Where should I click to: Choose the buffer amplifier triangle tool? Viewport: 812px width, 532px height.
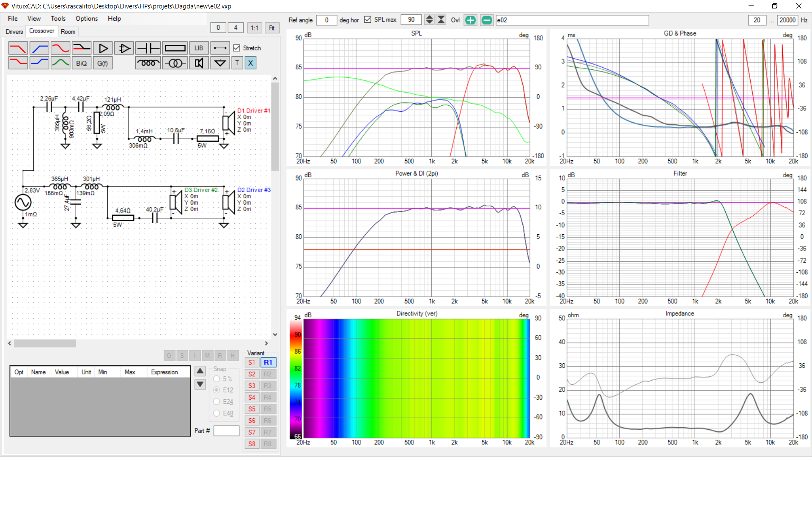(x=103, y=48)
